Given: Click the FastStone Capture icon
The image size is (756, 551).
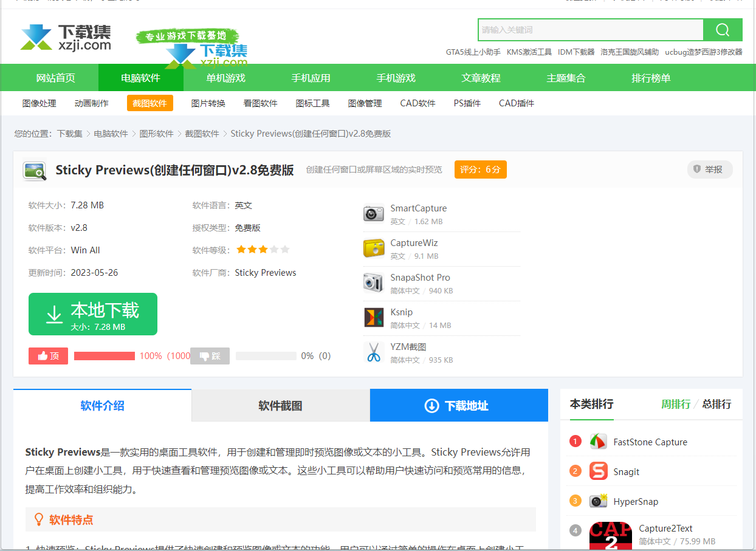Looking at the screenshot, I should click(x=599, y=442).
